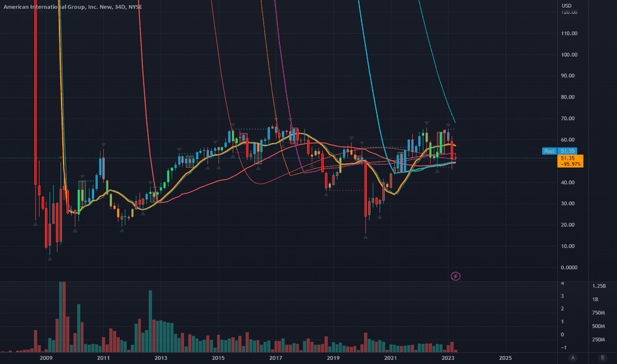Toggle the A auto-scale button

click(x=573, y=357)
